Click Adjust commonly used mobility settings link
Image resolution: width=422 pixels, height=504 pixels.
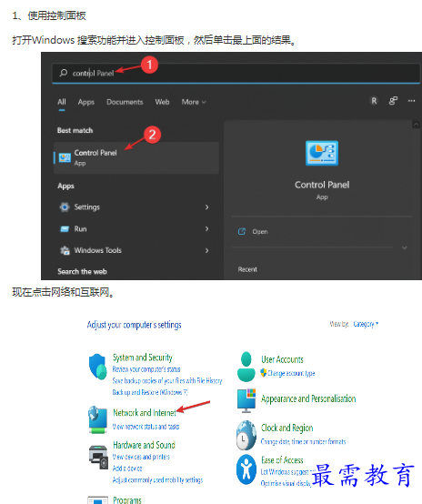point(157,480)
